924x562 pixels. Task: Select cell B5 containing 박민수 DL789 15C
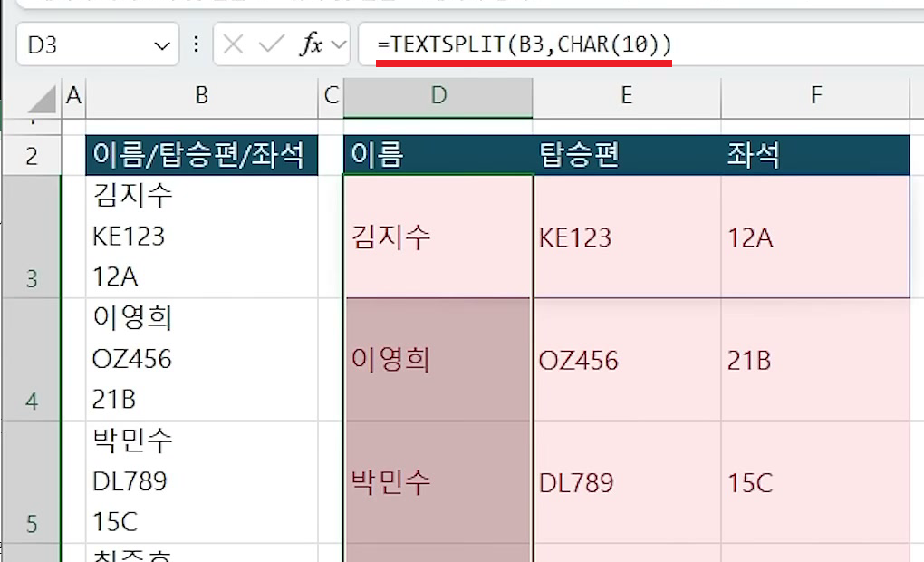coord(202,482)
